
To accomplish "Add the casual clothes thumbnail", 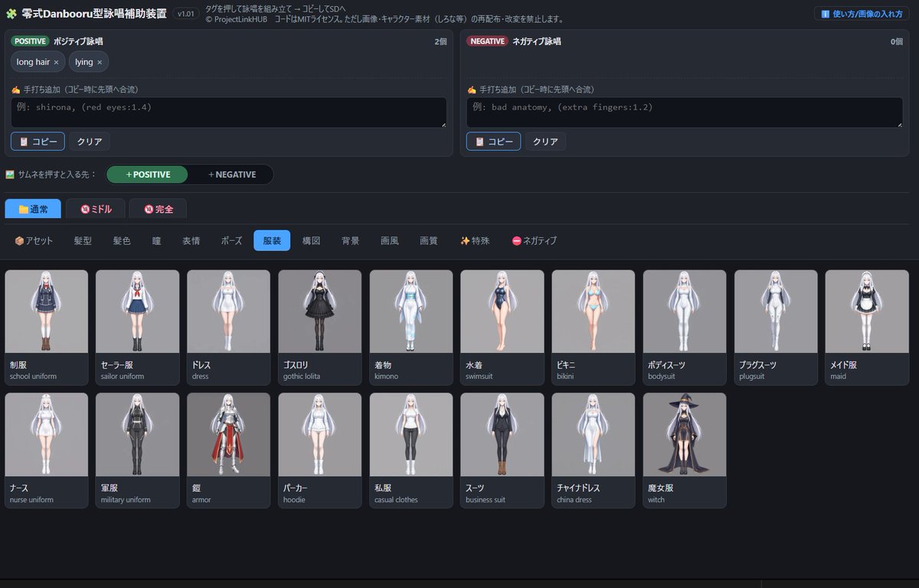I will click(x=411, y=450).
